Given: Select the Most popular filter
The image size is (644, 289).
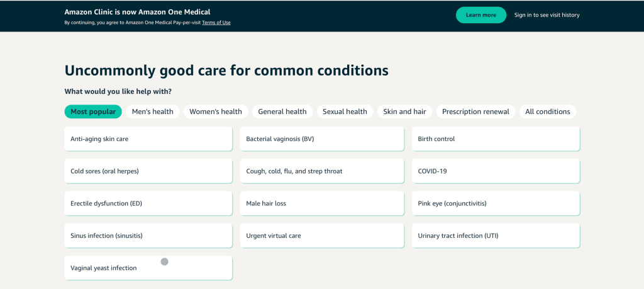Looking at the screenshot, I should pyautogui.click(x=93, y=111).
